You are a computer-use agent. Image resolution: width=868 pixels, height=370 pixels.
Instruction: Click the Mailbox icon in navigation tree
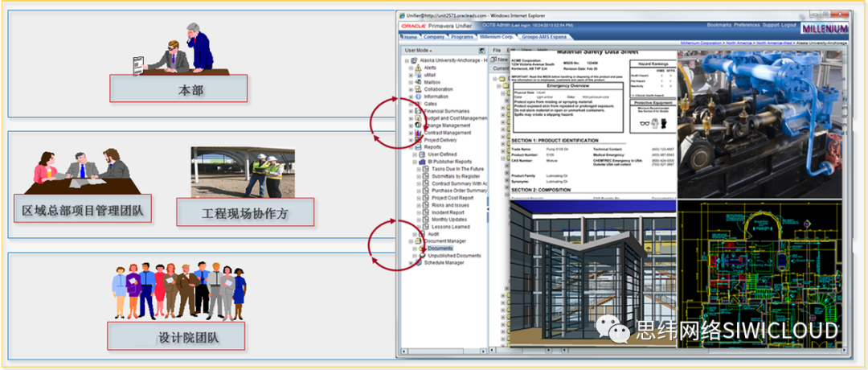(418, 82)
